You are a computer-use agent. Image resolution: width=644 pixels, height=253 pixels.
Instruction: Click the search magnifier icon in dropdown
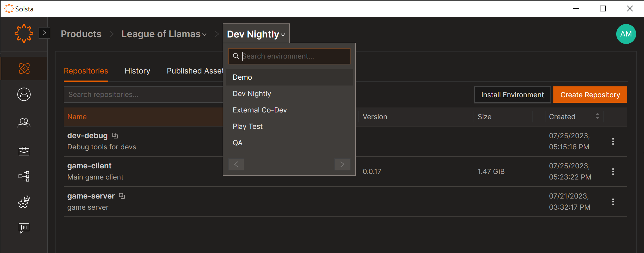[236, 56]
